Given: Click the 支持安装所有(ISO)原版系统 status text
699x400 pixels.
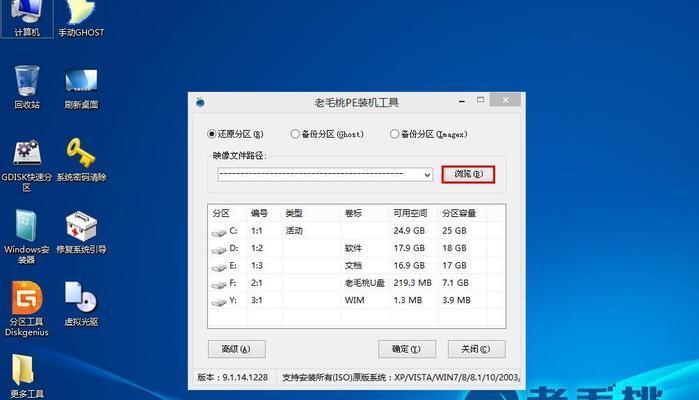Looking at the screenshot, I should [334, 377].
